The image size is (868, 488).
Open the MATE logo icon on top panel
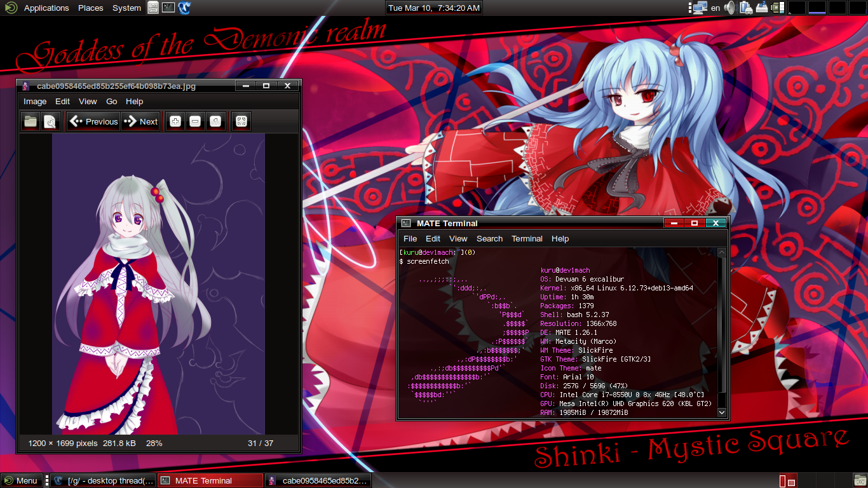pyautogui.click(x=11, y=8)
